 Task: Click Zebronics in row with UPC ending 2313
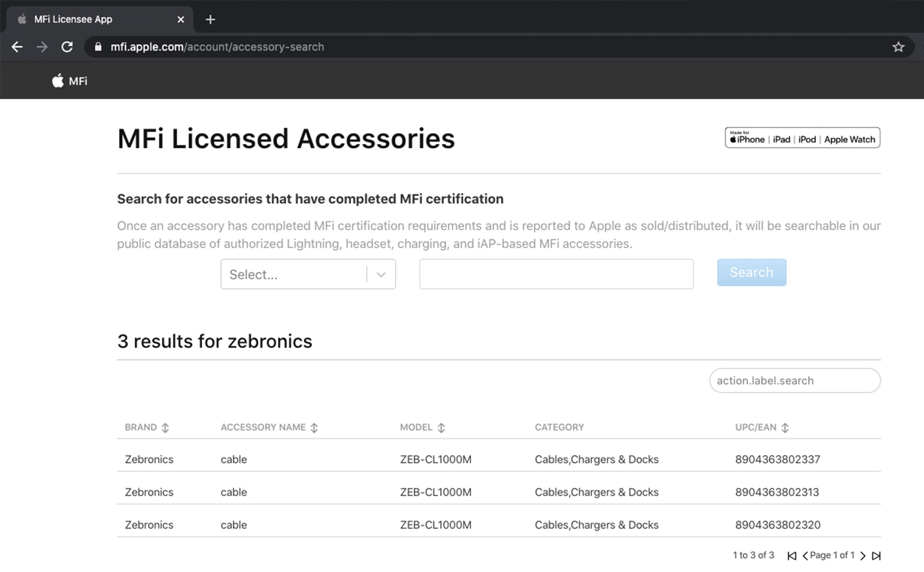pos(149,492)
